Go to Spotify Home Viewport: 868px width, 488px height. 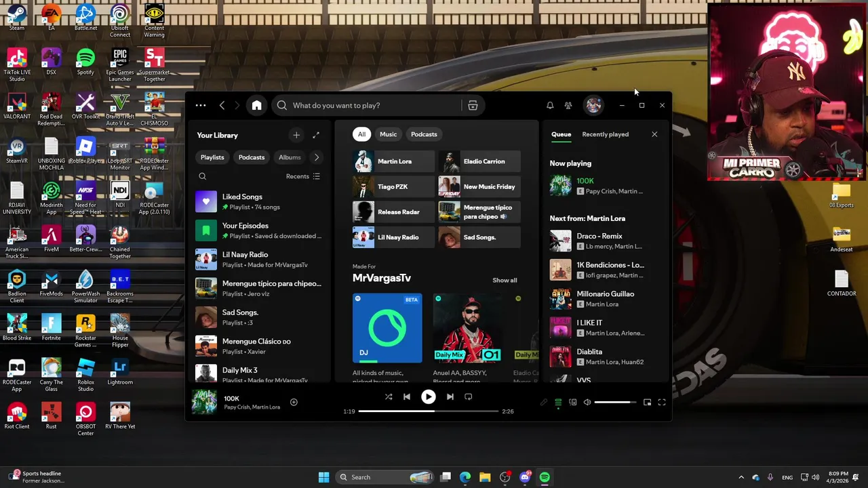pyautogui.click(x=256, y=105)
